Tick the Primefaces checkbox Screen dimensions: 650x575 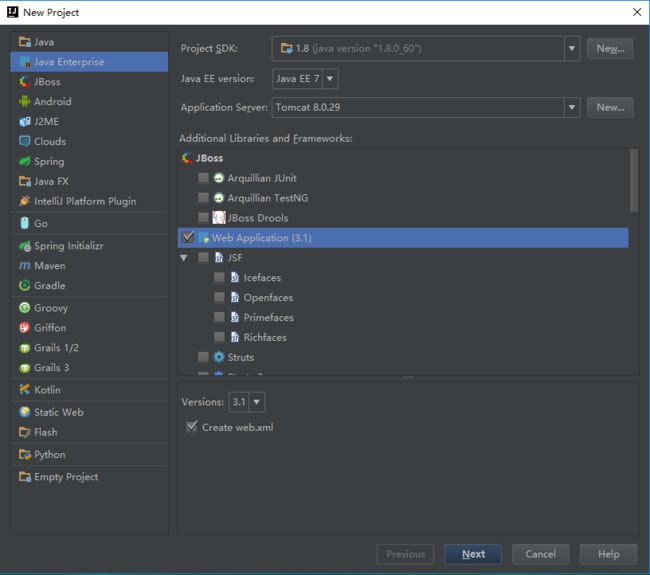pyautogui.click(x=219, y=317)
